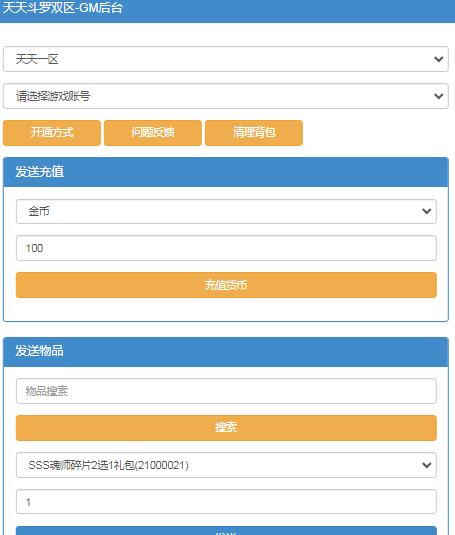Click the blue send button at bottom

tap(226, 531)
